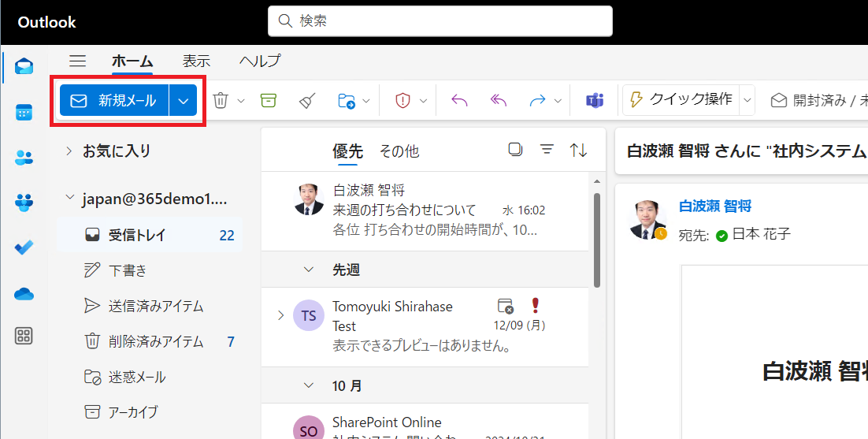Screen dimensions: 868x439
Task: Switch to the ヘルプ tab
Action: tap(260, 61)
